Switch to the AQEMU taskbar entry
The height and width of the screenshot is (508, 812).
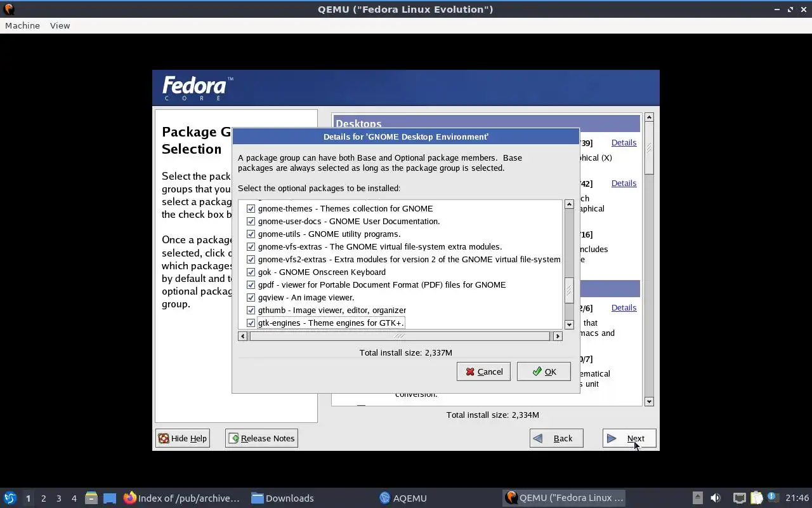point(403,498)
